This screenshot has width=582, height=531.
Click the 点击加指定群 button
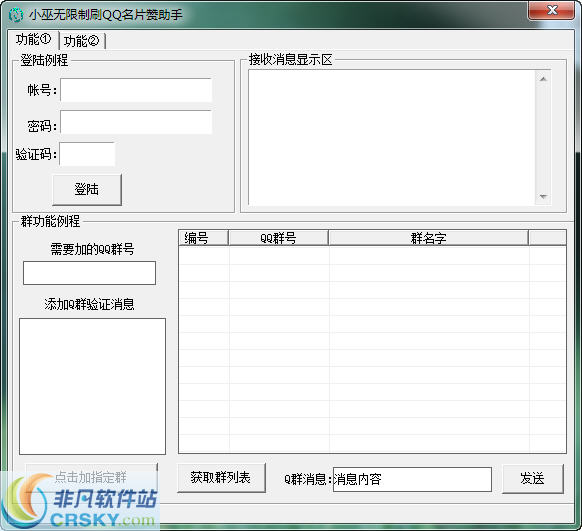(x=91, y=477)
